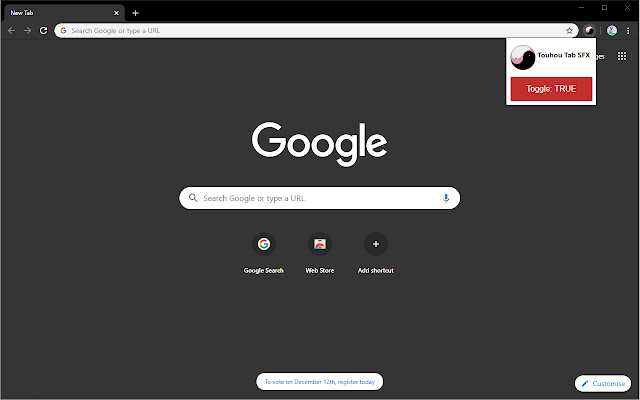
Task: Select the New Tab tab
Action: point(63,13)
